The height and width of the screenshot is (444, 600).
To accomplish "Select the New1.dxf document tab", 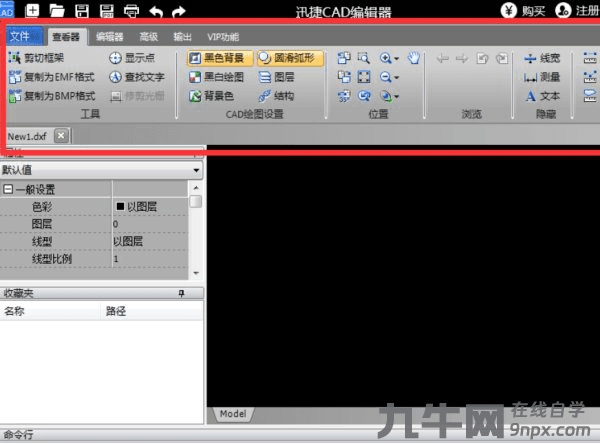I will click(27, 136).
